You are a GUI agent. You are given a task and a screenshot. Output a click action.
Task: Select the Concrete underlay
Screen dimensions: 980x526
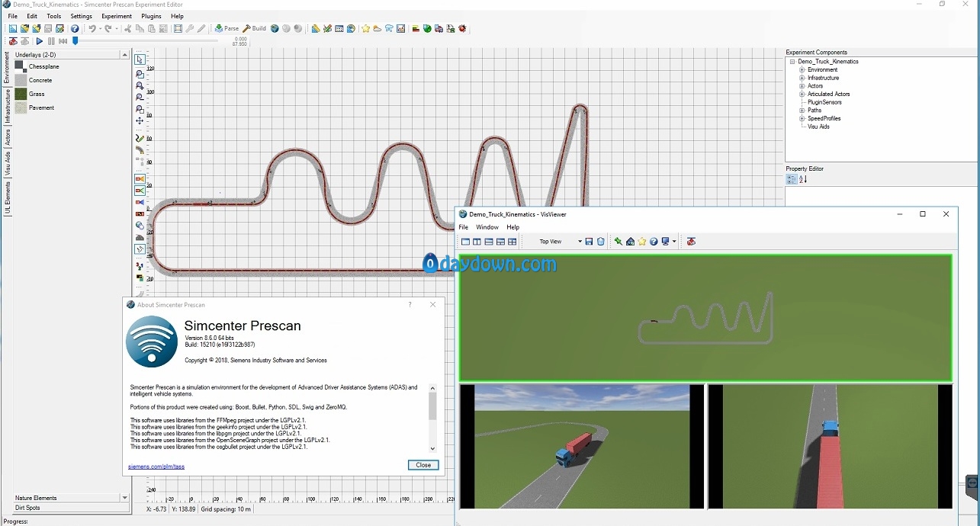coord(34,80)
